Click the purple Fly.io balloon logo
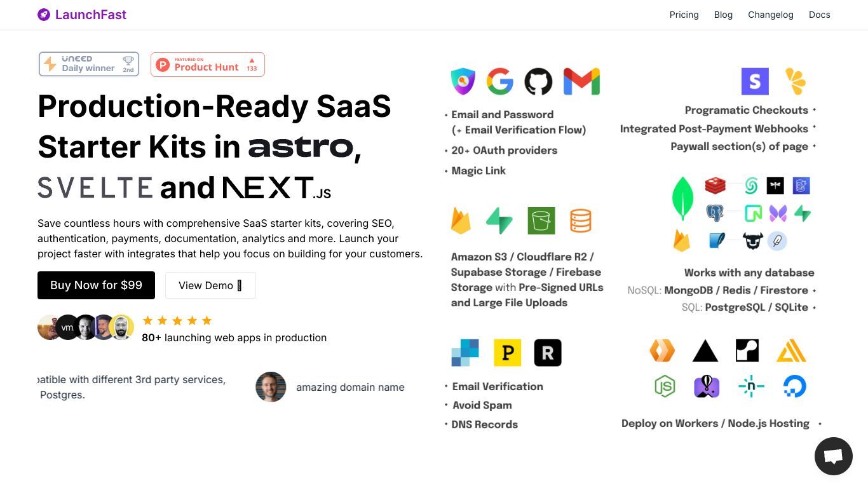The height and width of the screenshot is (488, 868). pyautogui.click(x=707, y=386)
